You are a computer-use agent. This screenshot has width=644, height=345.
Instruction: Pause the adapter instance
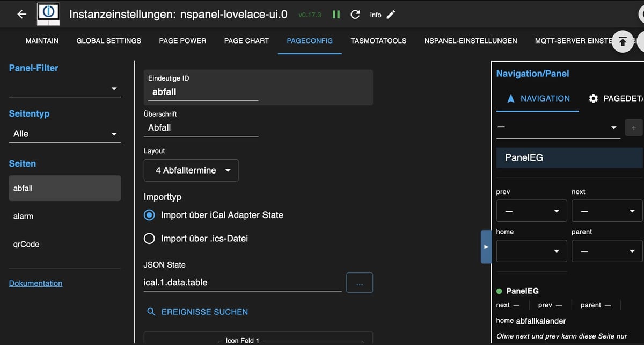336,15
